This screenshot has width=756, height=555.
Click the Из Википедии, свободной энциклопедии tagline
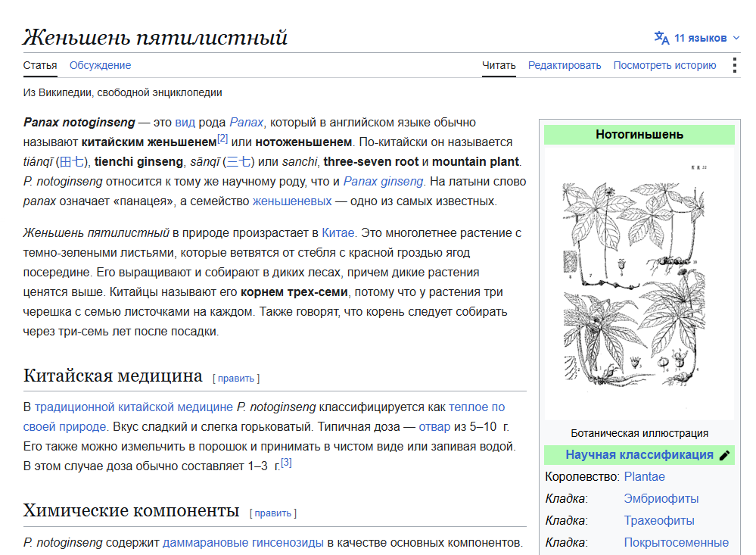coord(123,92)
